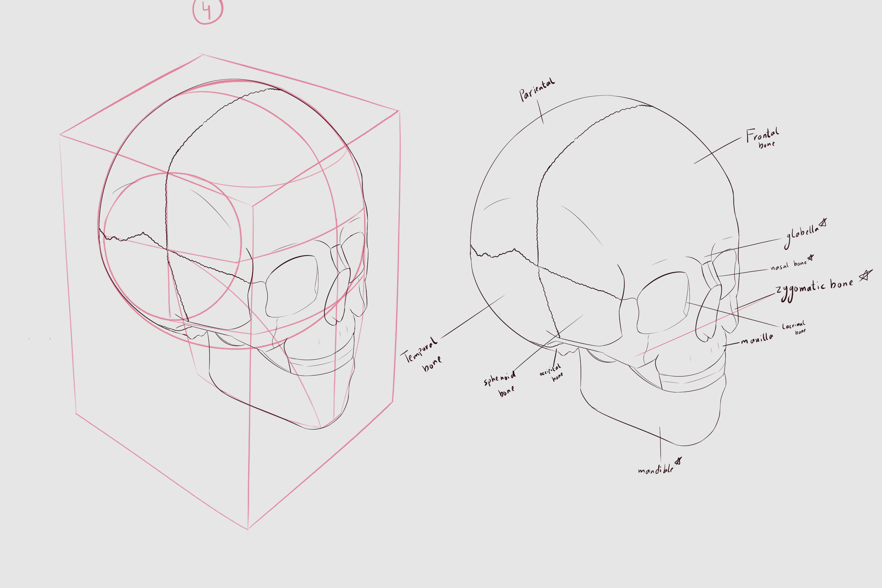Click the circled number 4 at top

(x=207, y=11)
